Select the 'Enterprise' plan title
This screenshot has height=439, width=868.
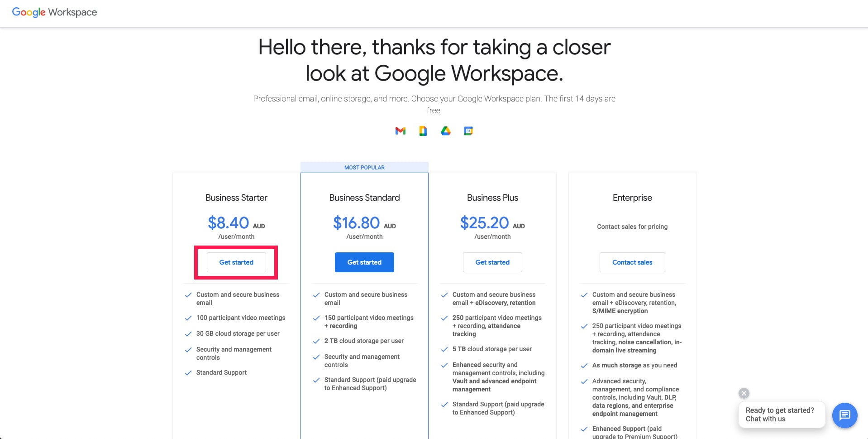tap(632, 198)
